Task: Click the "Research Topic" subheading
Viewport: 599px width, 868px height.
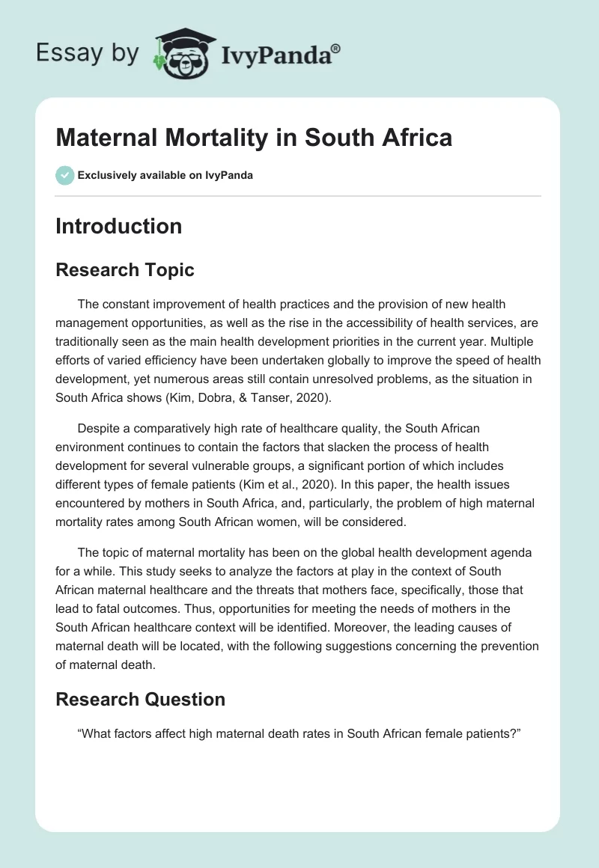Action: tap(125, 270)
